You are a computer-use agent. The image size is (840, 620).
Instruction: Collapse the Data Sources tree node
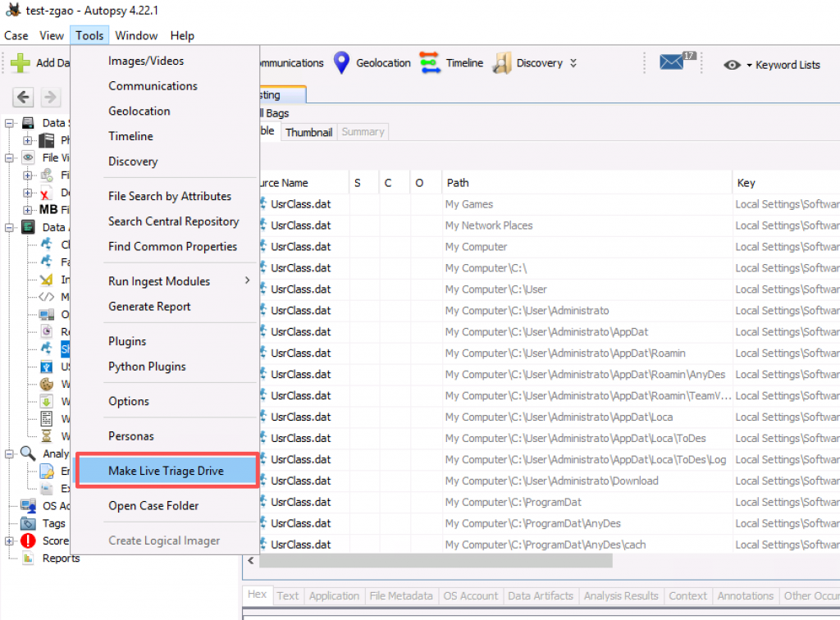click(x=11, y=123)
